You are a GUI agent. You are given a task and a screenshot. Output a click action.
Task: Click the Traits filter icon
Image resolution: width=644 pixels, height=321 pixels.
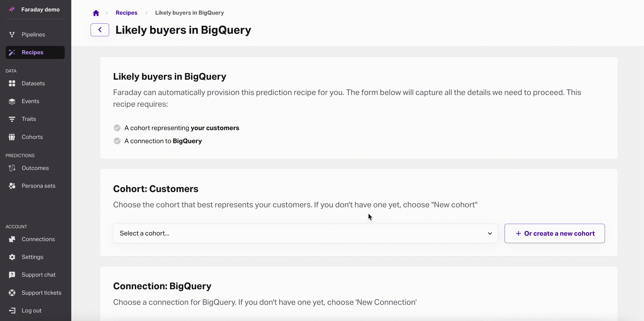[12, 119]
